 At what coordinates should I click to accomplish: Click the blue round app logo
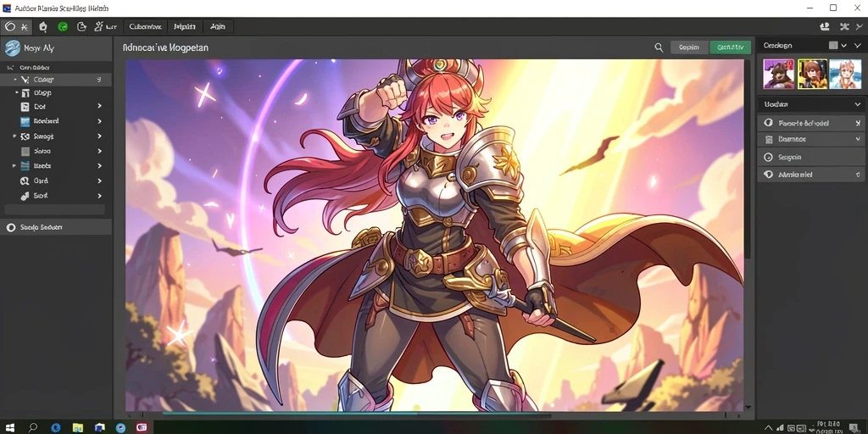click(x=12, y=48)
